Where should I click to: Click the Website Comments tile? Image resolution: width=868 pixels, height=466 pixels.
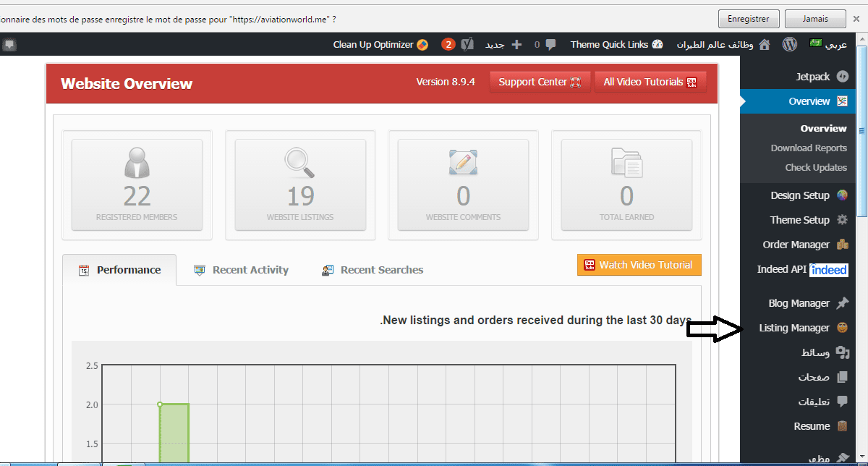click(x=463, y=185)
